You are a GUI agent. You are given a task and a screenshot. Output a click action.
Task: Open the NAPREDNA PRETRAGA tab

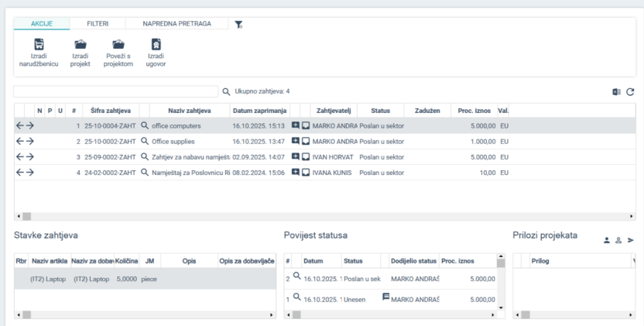[176, 24]
